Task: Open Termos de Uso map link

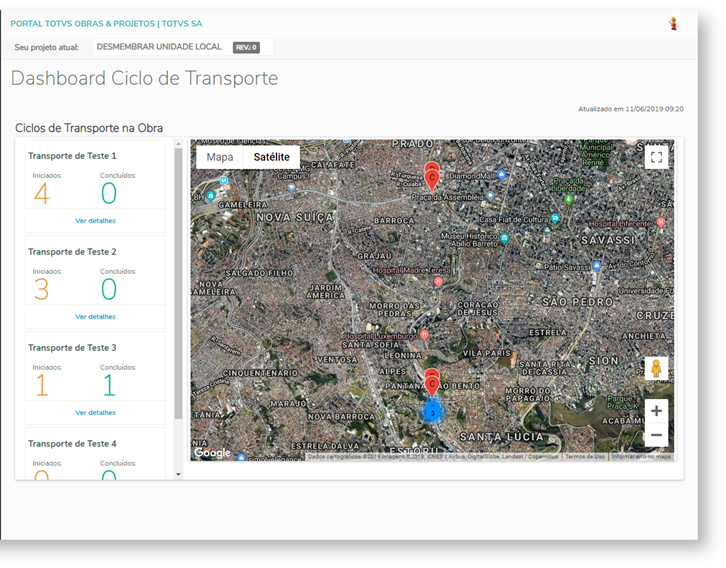Action: click(x=585, y=456)
